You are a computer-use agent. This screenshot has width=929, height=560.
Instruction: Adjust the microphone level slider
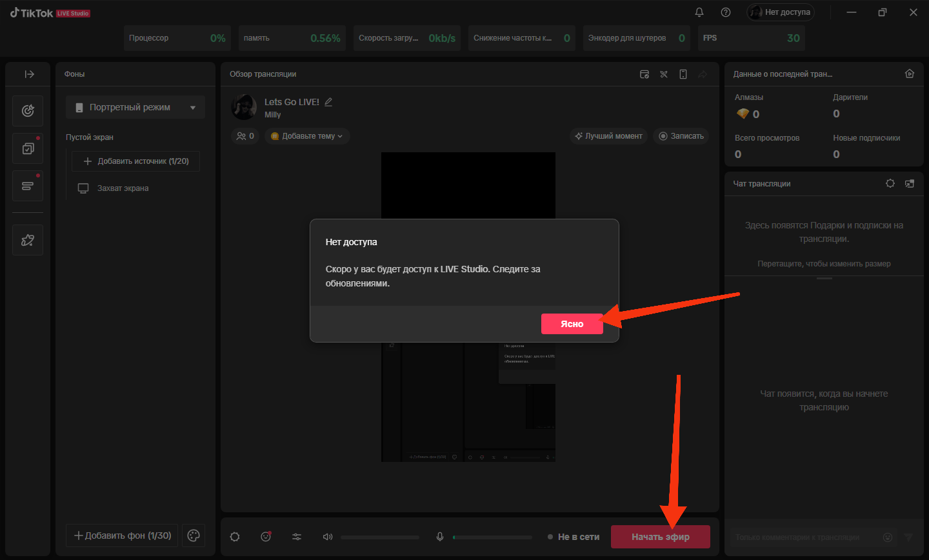[x=492, y=537]
